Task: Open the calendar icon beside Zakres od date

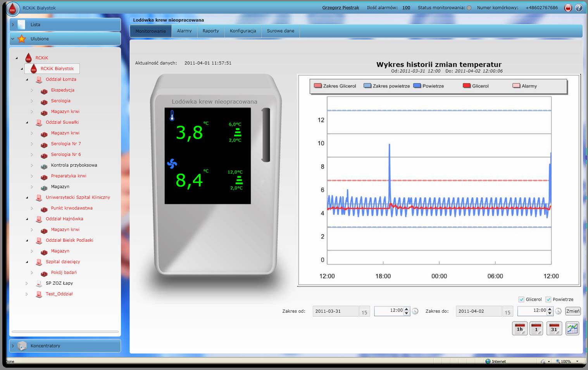Action: pos(364,311)
